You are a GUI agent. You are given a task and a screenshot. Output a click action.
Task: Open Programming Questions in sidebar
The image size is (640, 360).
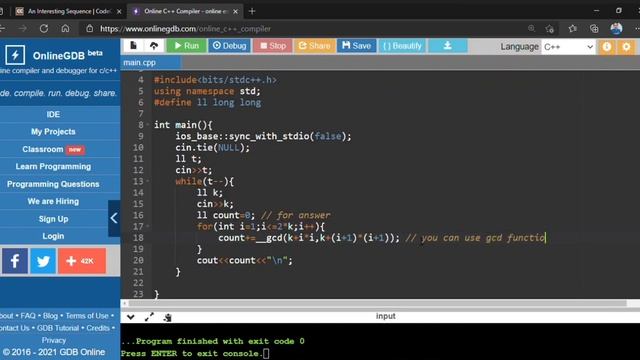click(x=53, y=184)
